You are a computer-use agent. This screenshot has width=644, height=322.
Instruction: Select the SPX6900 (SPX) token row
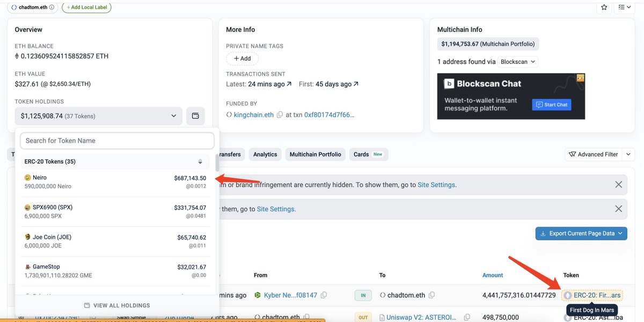click(x=115, y=211)
